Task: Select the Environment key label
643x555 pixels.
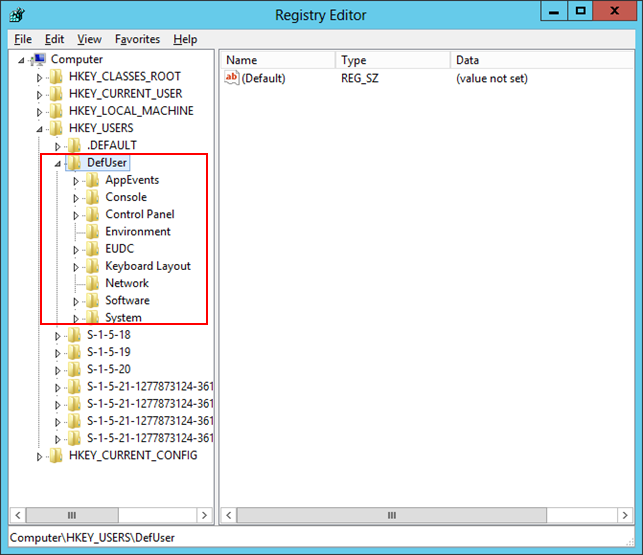Action: click(138, 232)
